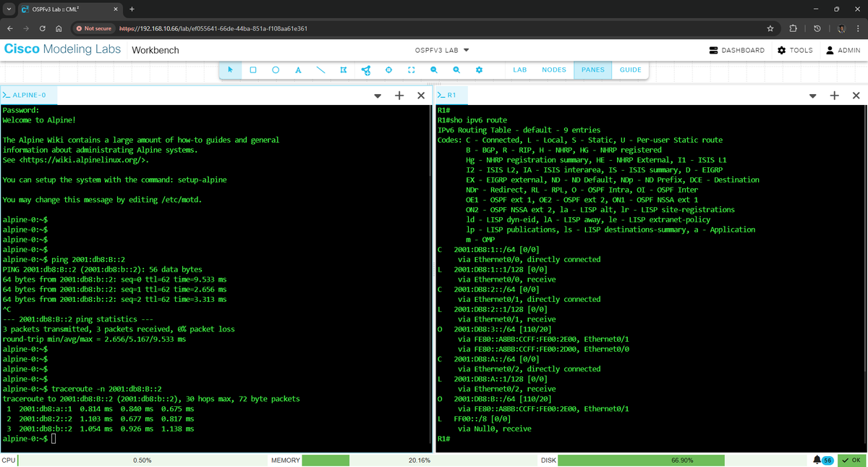Select the rectangle annotation tool
Viewport: 868px width, 467px height.
[x=253, y=70]
